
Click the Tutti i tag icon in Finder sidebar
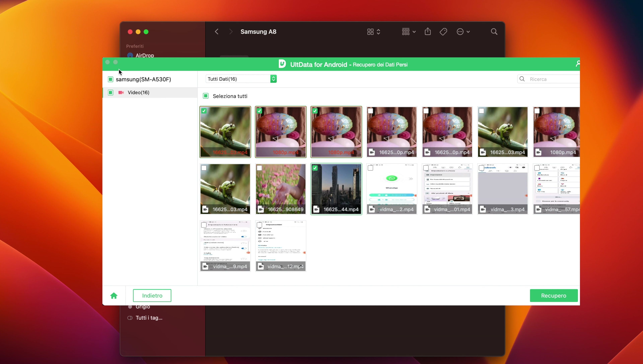(x=130, y=318)
